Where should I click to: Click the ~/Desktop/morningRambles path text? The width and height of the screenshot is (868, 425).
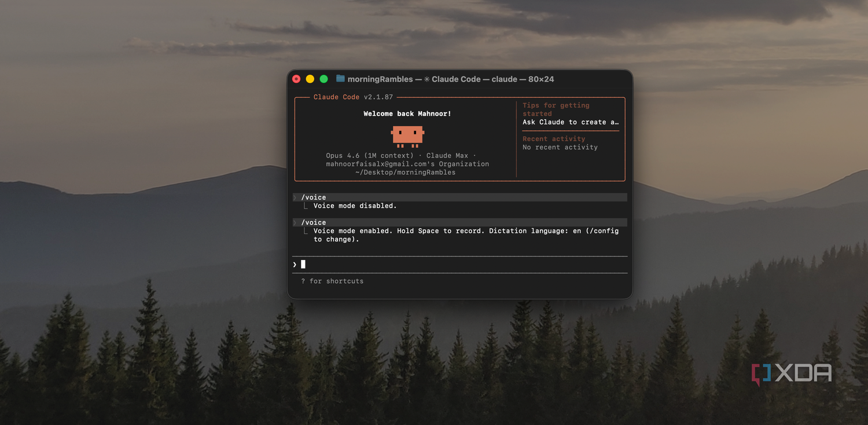(406, 173)
